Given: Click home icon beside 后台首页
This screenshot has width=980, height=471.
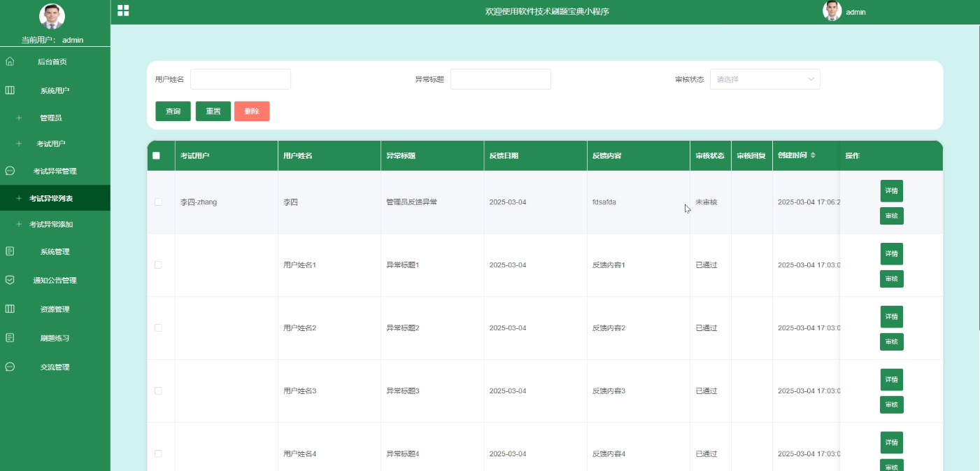Looking at the screenshot, I should click(x=10, y=62).
